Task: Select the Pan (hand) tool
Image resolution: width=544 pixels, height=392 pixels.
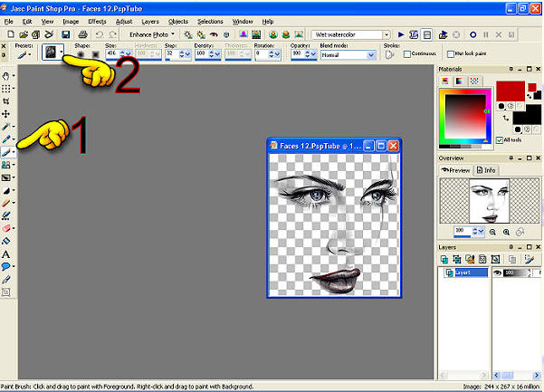Action: [x=5, y=76]
